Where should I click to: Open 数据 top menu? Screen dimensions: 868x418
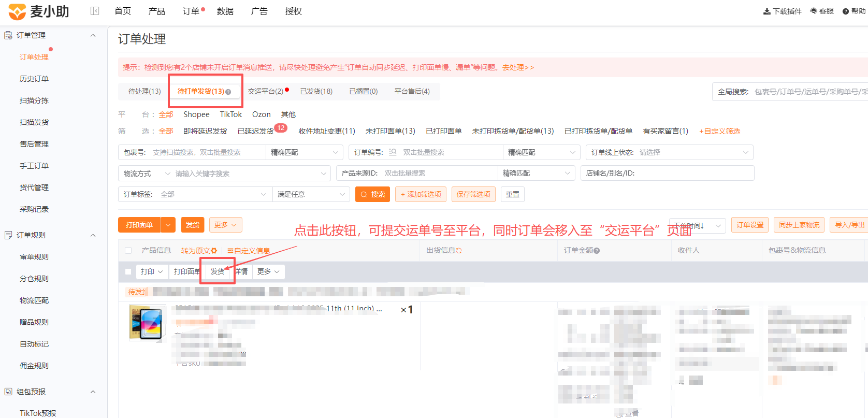225,11
